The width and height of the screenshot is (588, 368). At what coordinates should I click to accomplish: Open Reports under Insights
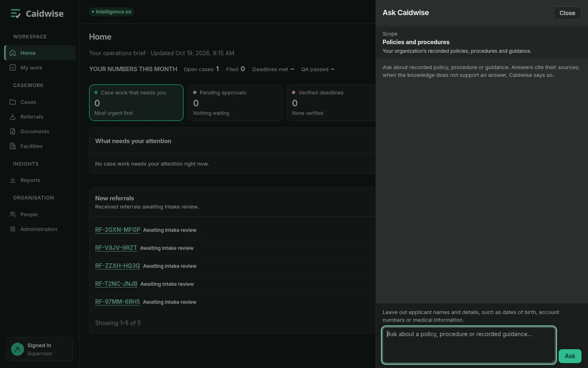40,180
